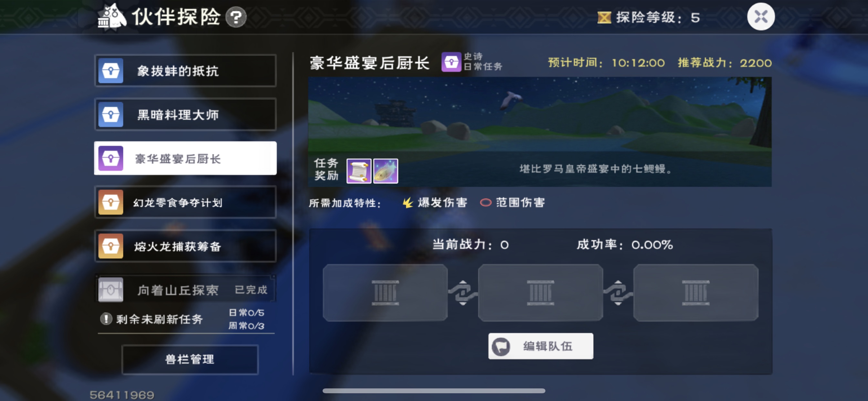Image resolution: width=868 pixels, height=401 pixels.
Task: Click the remaining tasks exclamation icon
Action: pos(106,318)
